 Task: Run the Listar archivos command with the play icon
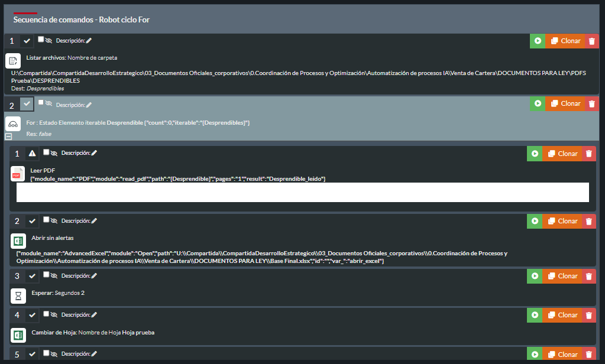538,41
